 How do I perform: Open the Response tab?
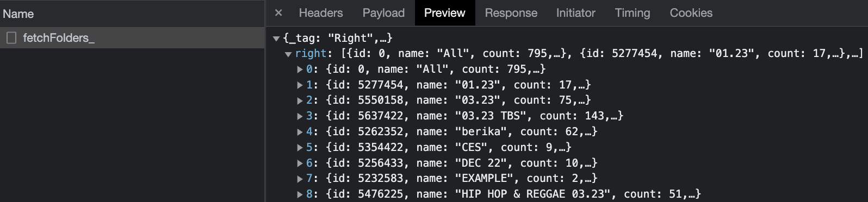(x=511, y=12)
